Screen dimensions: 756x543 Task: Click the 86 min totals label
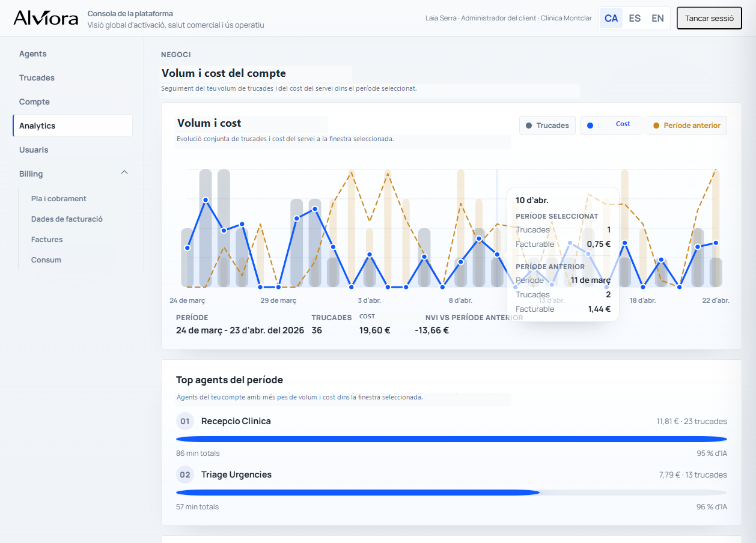tap(198, 454)
